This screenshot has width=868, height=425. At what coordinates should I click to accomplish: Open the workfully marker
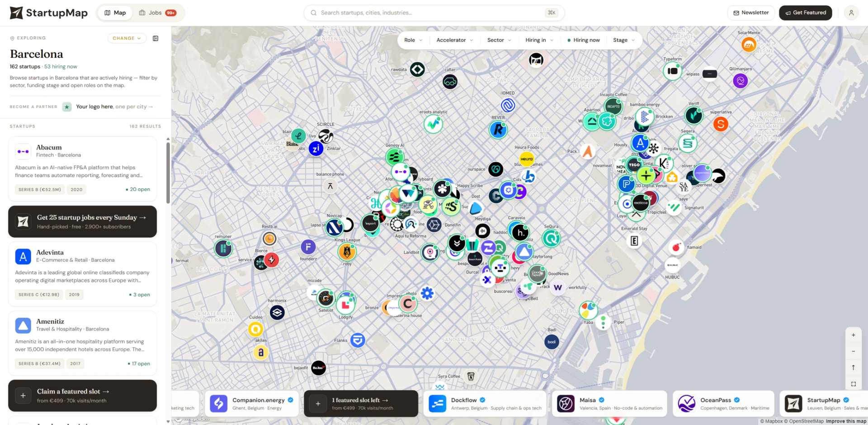point(558,287)
